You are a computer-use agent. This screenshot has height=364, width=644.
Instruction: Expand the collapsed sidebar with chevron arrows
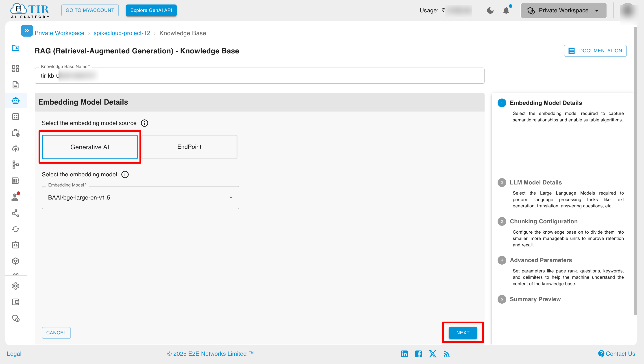pos(27,31)
